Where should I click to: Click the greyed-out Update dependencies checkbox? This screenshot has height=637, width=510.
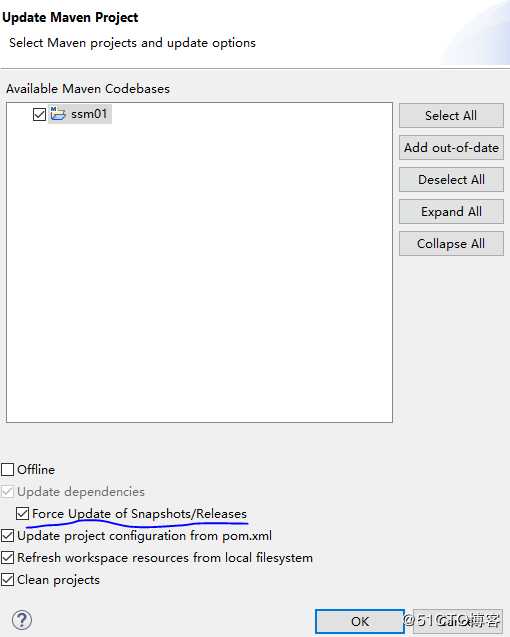point(8,492)
